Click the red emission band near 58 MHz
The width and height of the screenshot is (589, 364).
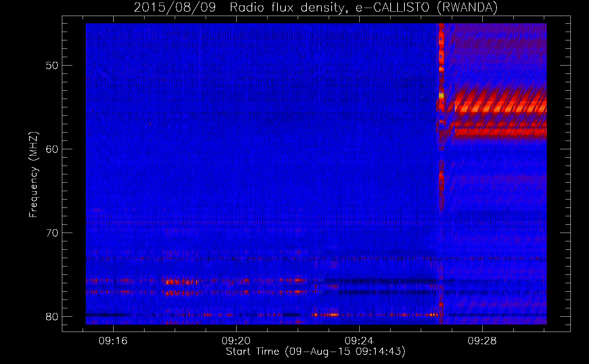tap(500, 131)
